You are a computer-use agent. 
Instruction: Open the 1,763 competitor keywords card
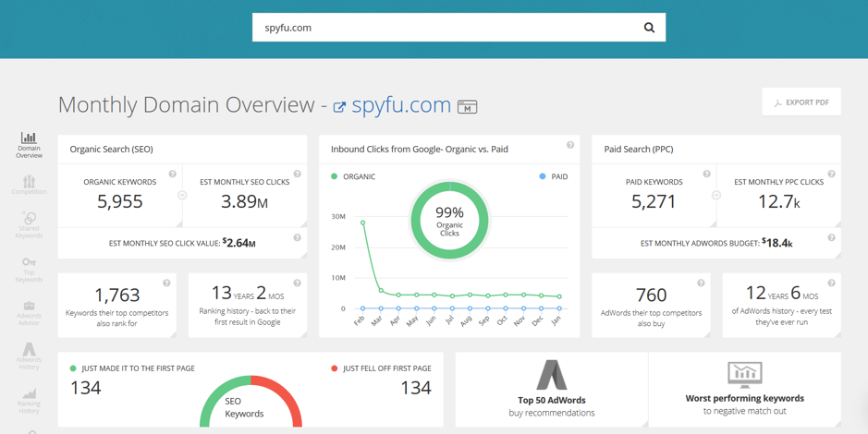coord(116,305)
